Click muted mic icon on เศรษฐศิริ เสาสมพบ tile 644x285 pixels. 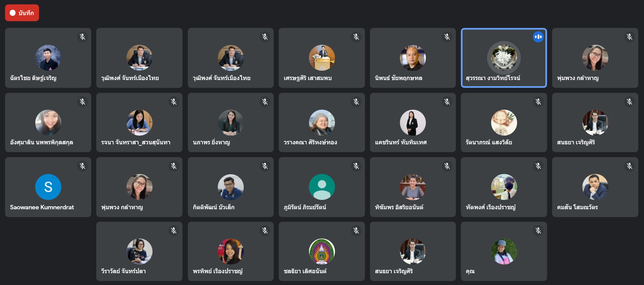356,37
